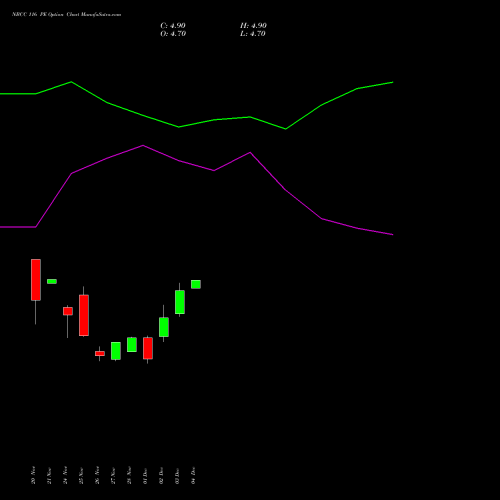The height and width of the screenshot is (500, 500).
Task: Select the 21 Nov green candlestick
Action: pos(52,281)
